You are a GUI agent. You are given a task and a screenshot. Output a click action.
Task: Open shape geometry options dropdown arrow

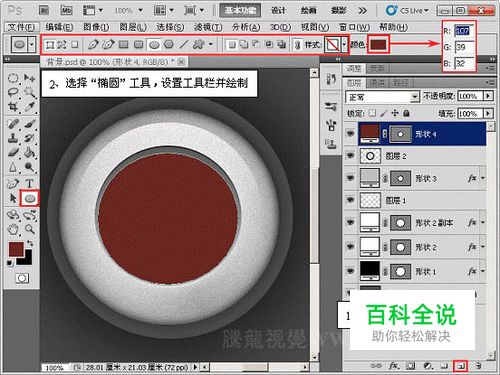(211, 44)
